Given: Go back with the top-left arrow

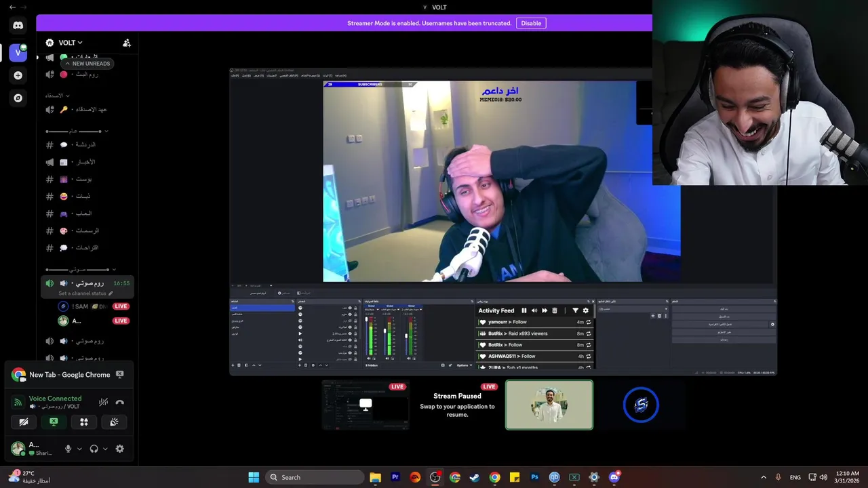Looking at the screenshot, I should [12, 7].
